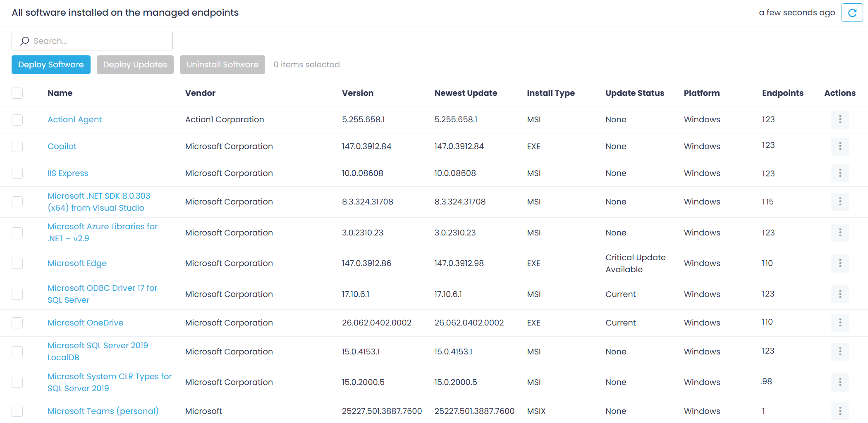Click the page title about managed endpoints
This screenshot has width=868, height=423.
point(125,12)
